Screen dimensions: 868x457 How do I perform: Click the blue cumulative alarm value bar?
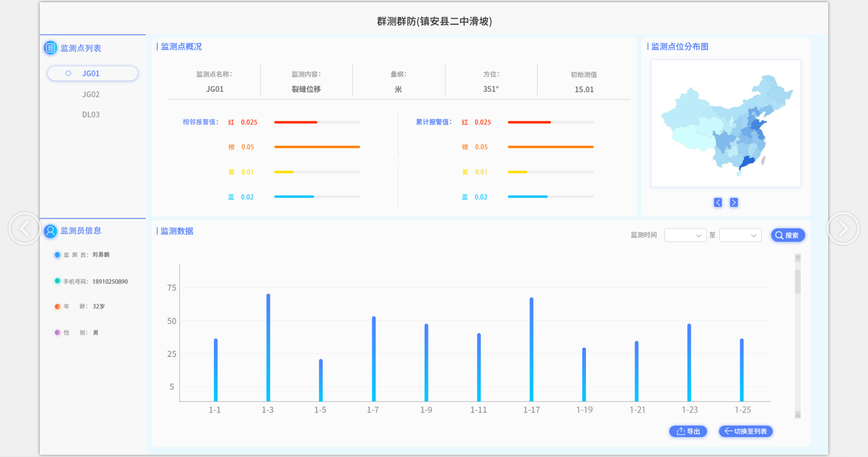(x=528, y=197)
